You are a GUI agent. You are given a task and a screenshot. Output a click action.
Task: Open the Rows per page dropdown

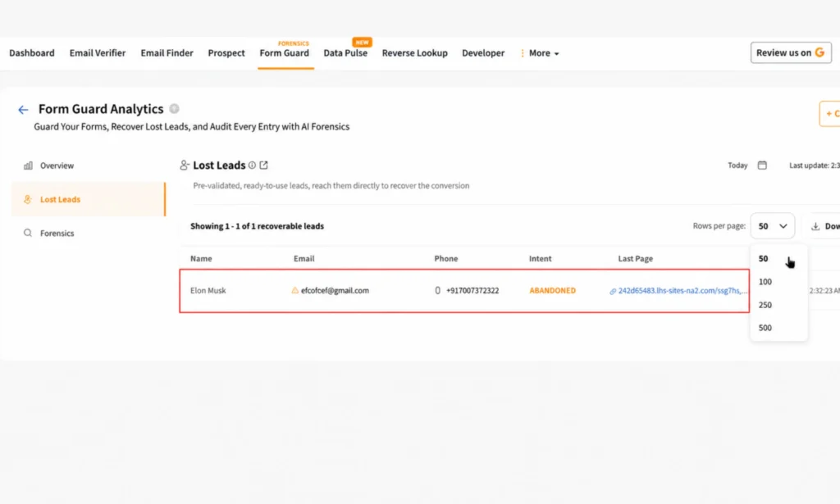tap(772, 226)
